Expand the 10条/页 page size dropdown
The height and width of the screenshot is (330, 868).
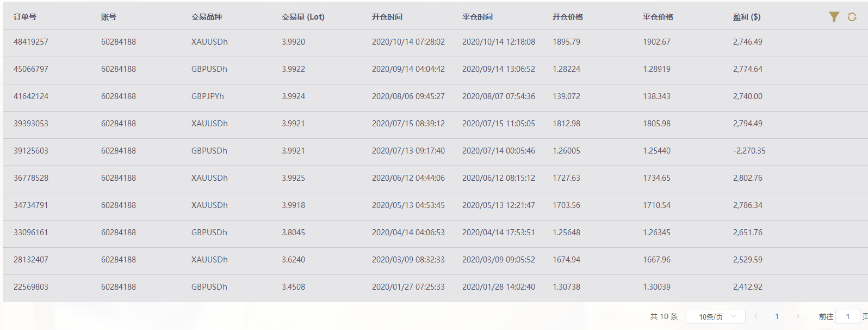716,316
